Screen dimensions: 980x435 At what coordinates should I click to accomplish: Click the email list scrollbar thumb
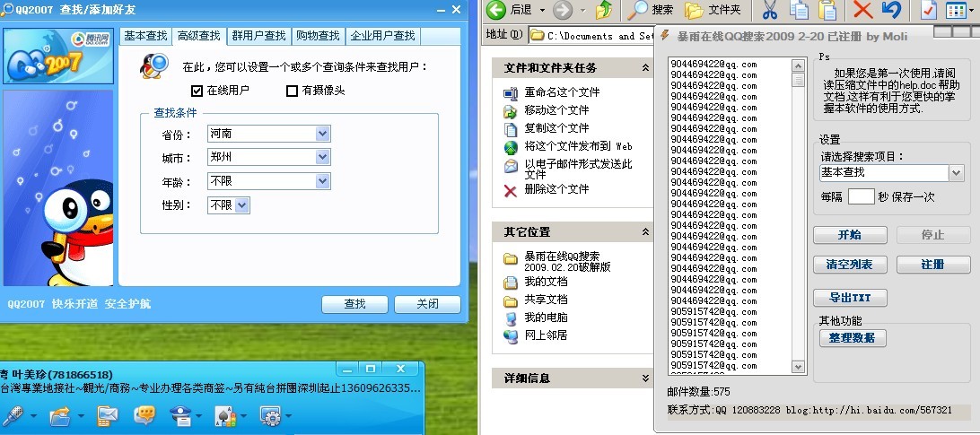pyautogui.click(x=798, y=80)
